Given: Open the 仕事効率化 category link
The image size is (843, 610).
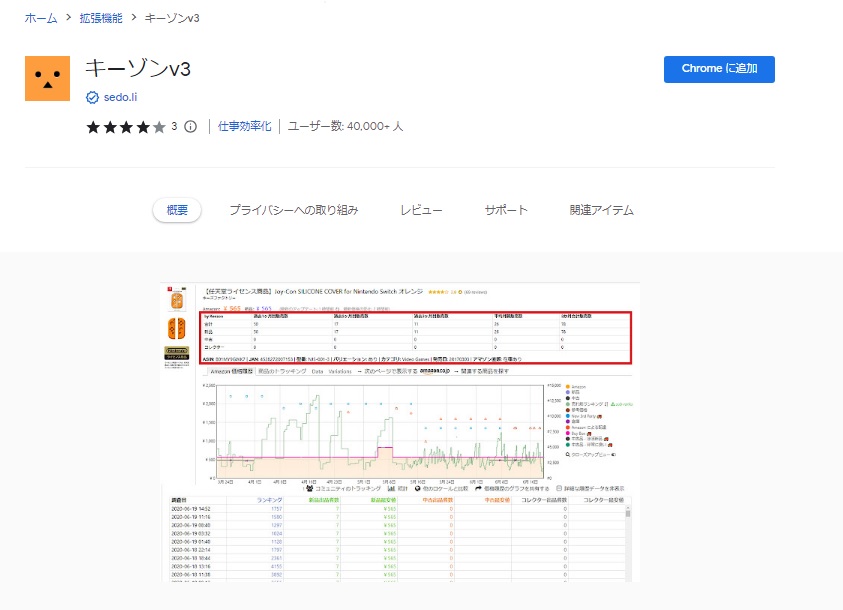Looking at the screenshot, I should (245, 126).
